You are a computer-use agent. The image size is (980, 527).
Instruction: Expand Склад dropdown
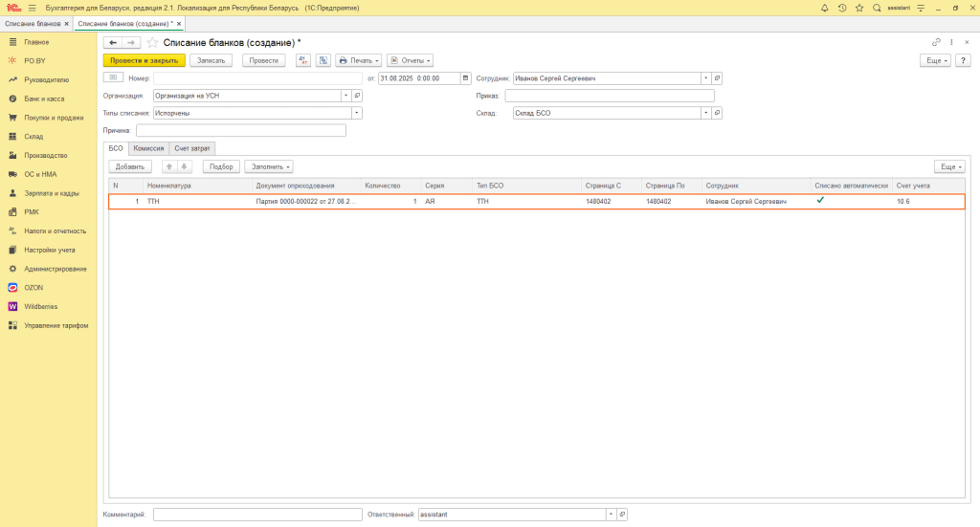pos(706,113)
